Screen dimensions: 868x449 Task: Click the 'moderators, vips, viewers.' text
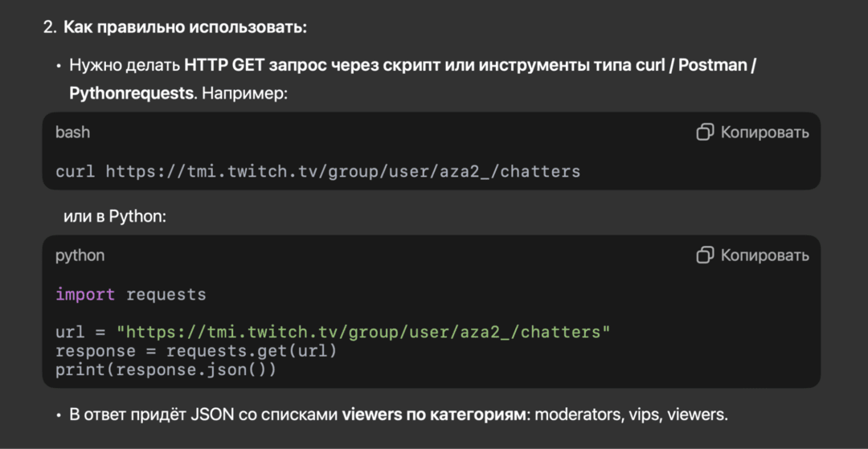pos(631,415)
